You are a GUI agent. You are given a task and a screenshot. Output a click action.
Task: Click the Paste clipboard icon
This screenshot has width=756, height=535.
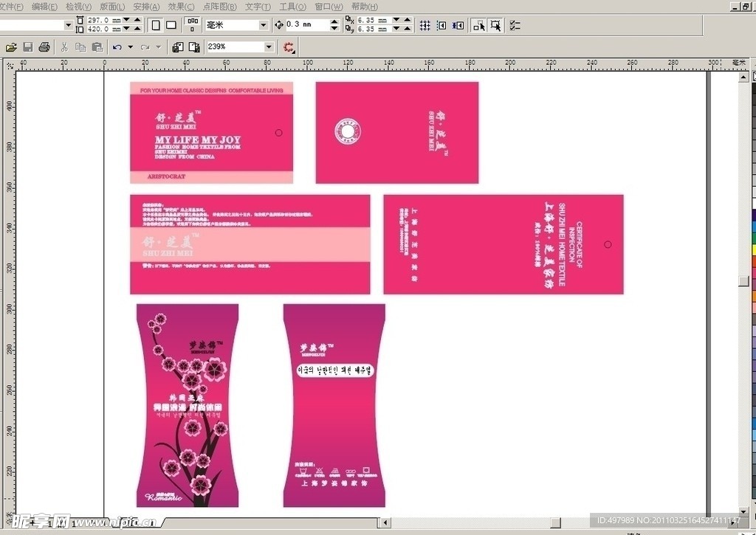[x=97, y=46]
